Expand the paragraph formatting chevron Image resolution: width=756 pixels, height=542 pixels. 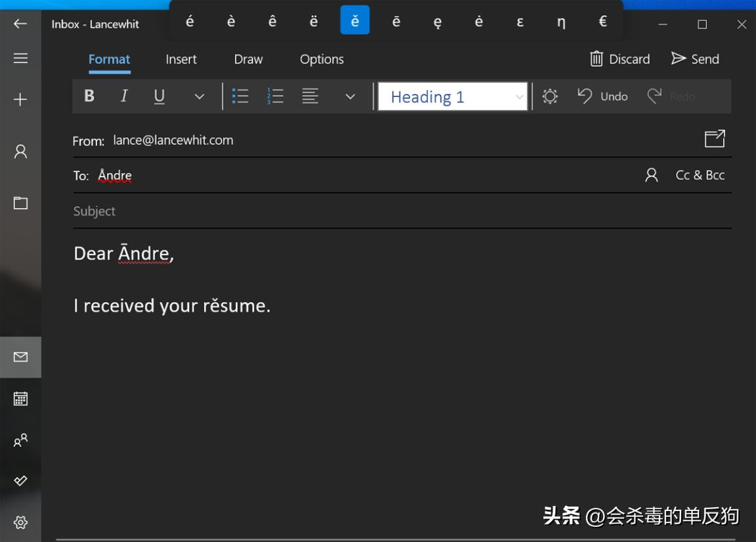(350, 96)
